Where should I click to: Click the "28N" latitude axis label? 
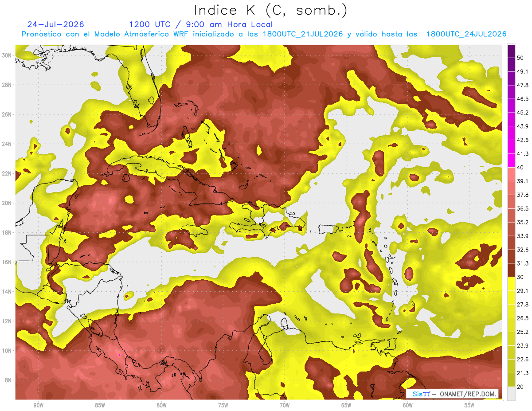pos(7,85)
